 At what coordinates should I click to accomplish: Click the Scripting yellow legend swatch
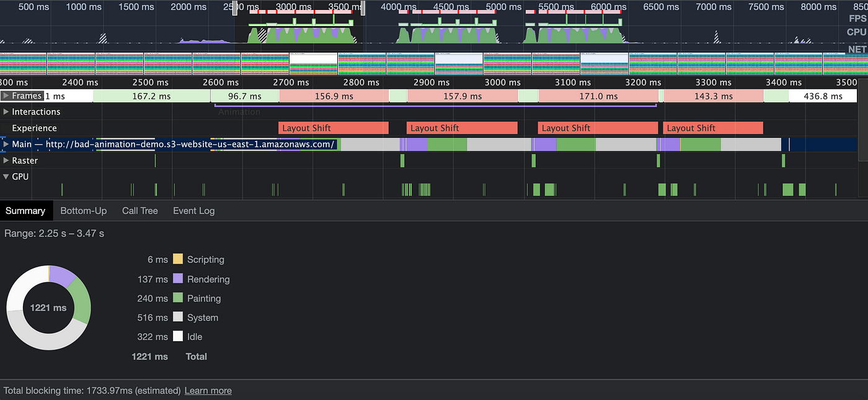pyautogui.click(x=178, y=259)
